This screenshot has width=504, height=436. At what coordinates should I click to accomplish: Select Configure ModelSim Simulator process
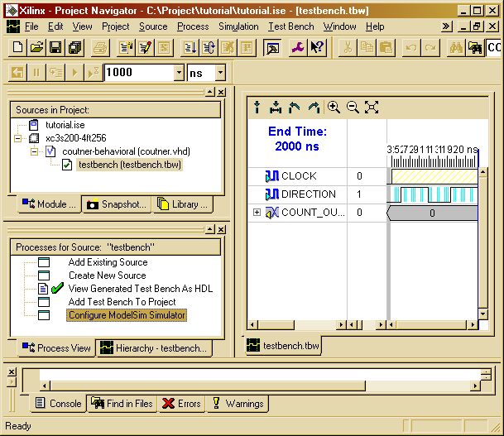click(127, 315)
